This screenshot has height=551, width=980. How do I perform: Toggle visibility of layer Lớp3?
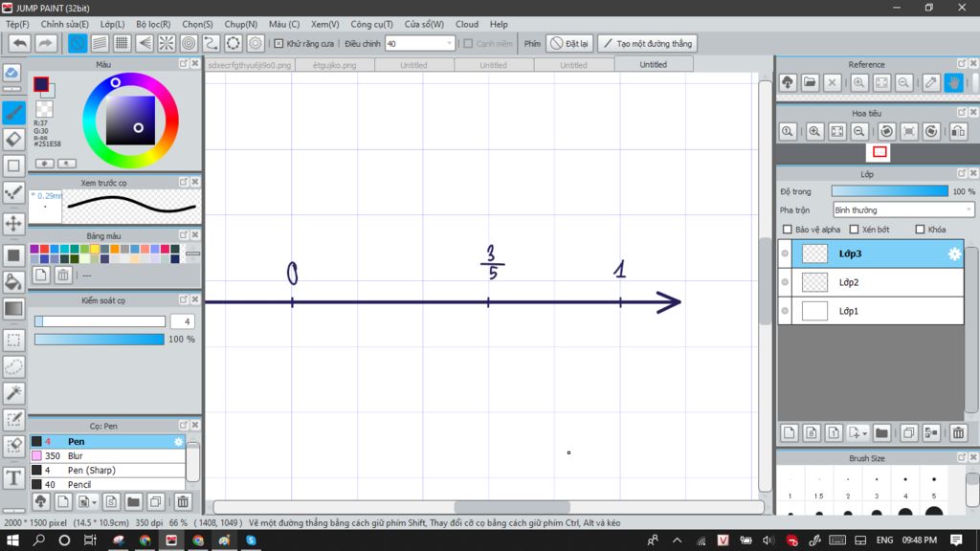click(785, 253)
